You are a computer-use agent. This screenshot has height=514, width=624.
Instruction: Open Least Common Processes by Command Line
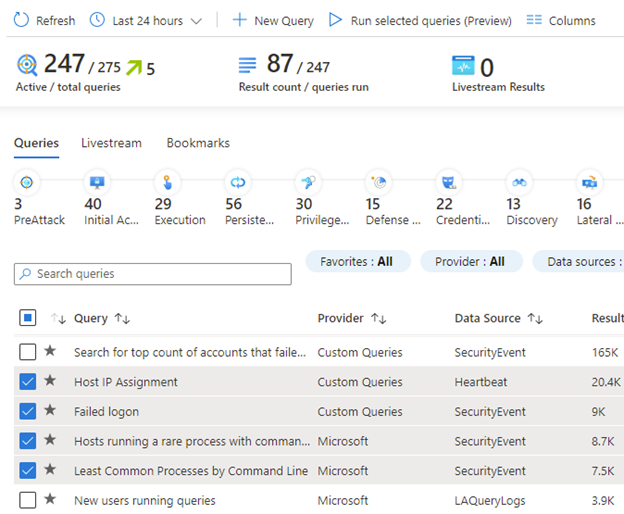pos(191,471)
